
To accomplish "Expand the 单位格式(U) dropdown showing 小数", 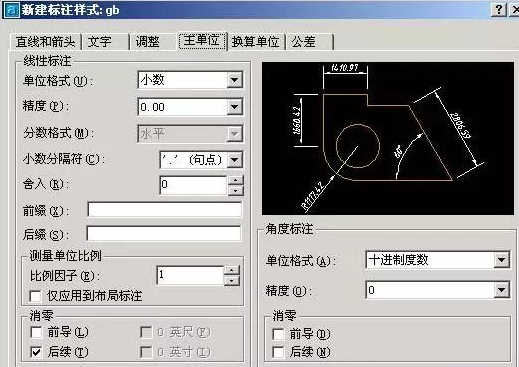I will point(235,80).
